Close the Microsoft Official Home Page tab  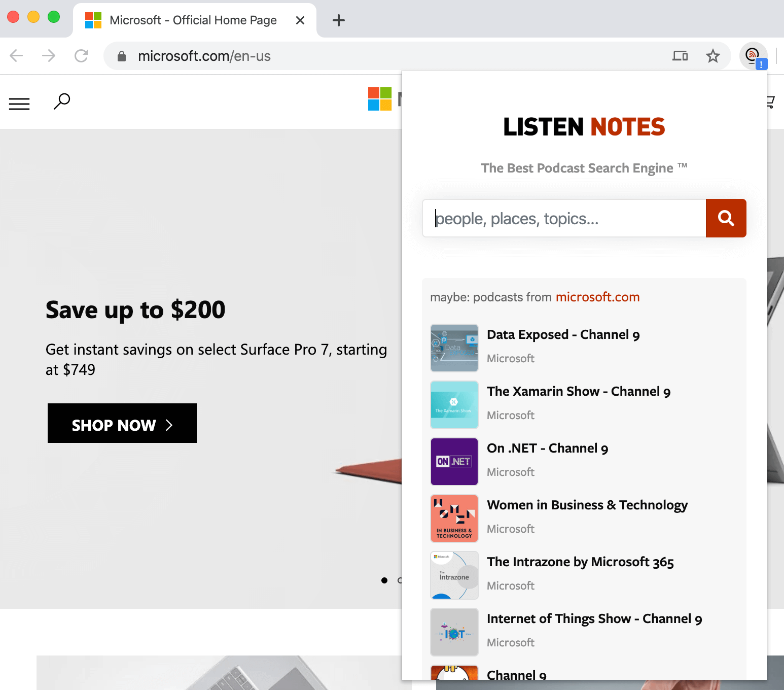[x=300, y=20]
